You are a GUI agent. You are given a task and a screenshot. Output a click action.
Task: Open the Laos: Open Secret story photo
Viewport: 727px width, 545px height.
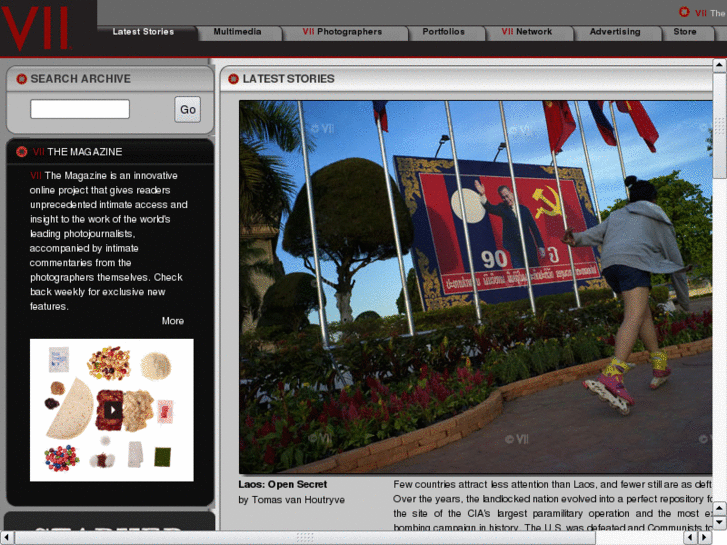pyautogui.click(x=476, y=286)
